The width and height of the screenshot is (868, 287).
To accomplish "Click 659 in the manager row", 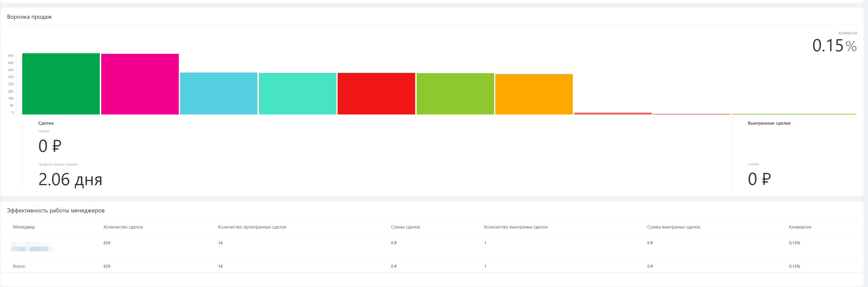I will [107, 243].
